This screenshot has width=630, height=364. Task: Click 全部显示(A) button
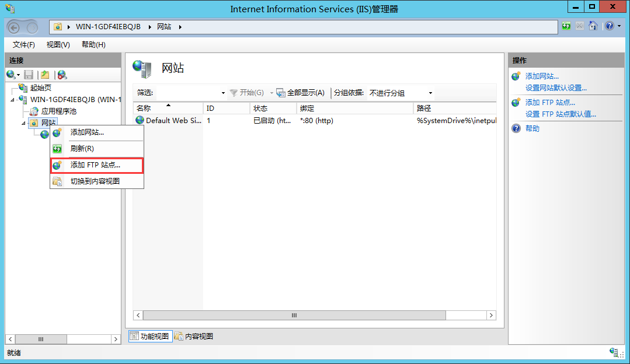(301, 93)
